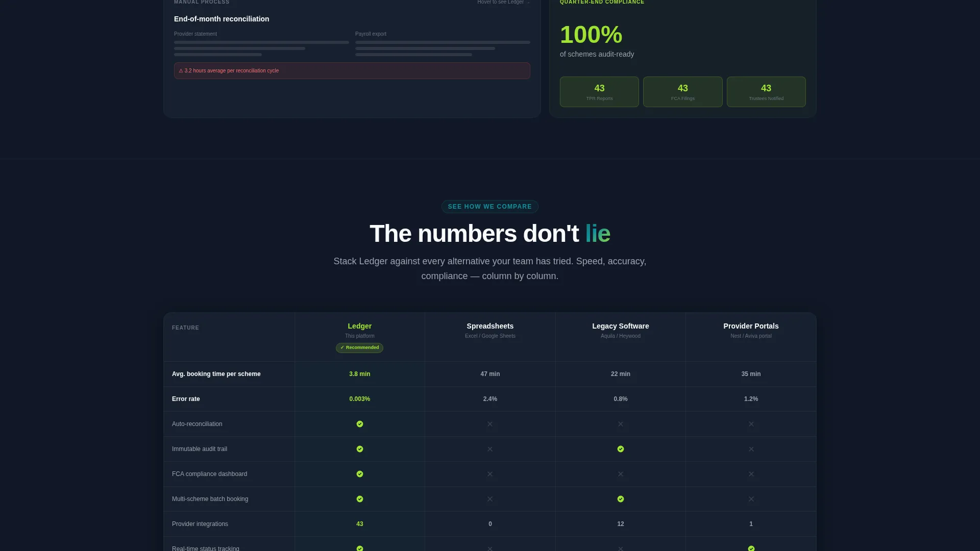Click Ledger's 43 provider integrations value
Image resolution: width=980 pixels, height=551 pixels.
tap(360, 524)
